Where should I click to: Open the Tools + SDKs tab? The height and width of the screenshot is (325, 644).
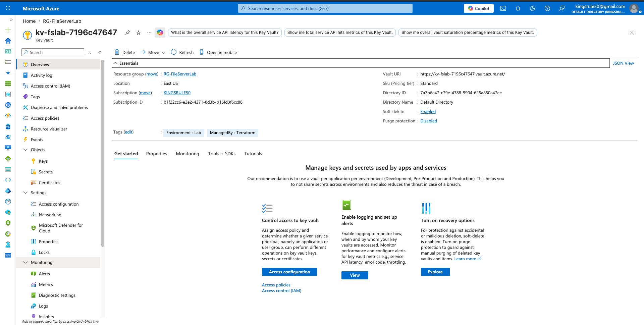click(222, 154)
